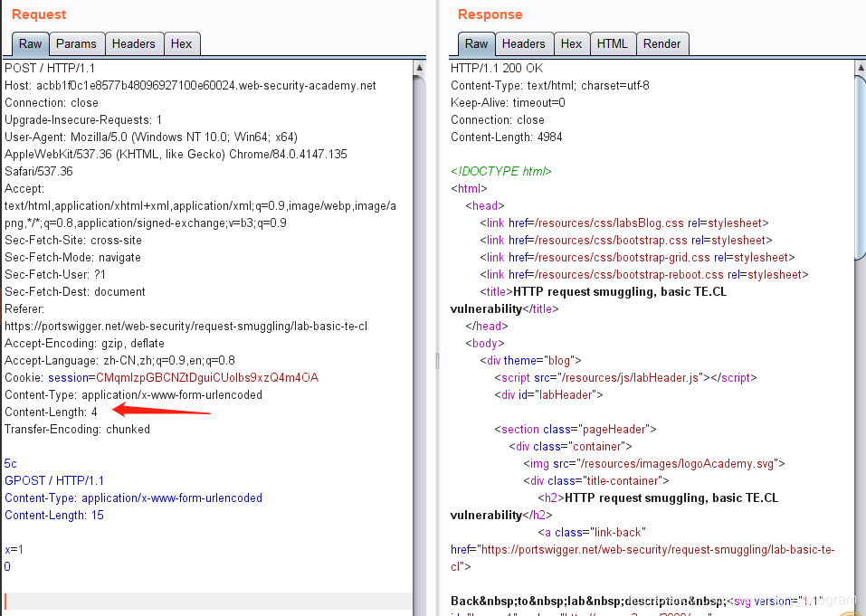Open the Response Hex tab
The width and height of the screenshot is (866, 616).
point(571,43)
